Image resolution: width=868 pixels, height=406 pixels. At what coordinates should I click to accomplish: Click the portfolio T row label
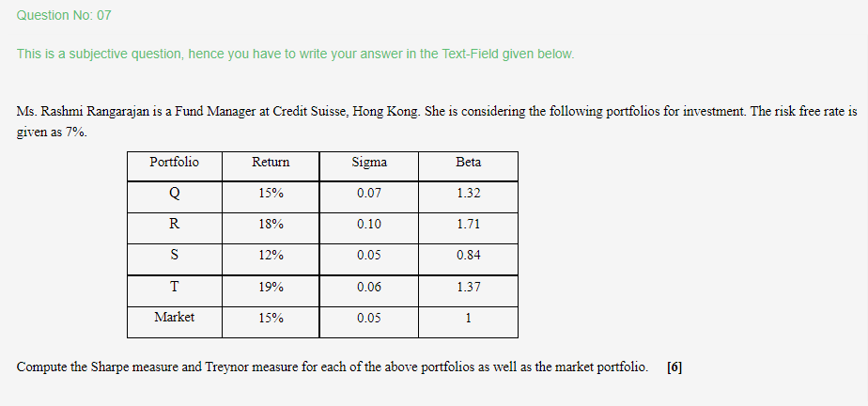click(175, 287)
